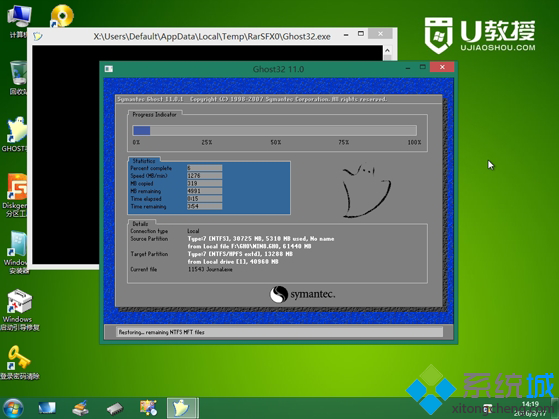Click the Ghost32.exe console title bar path
The image size is (559, 419).
click(212, 36)
